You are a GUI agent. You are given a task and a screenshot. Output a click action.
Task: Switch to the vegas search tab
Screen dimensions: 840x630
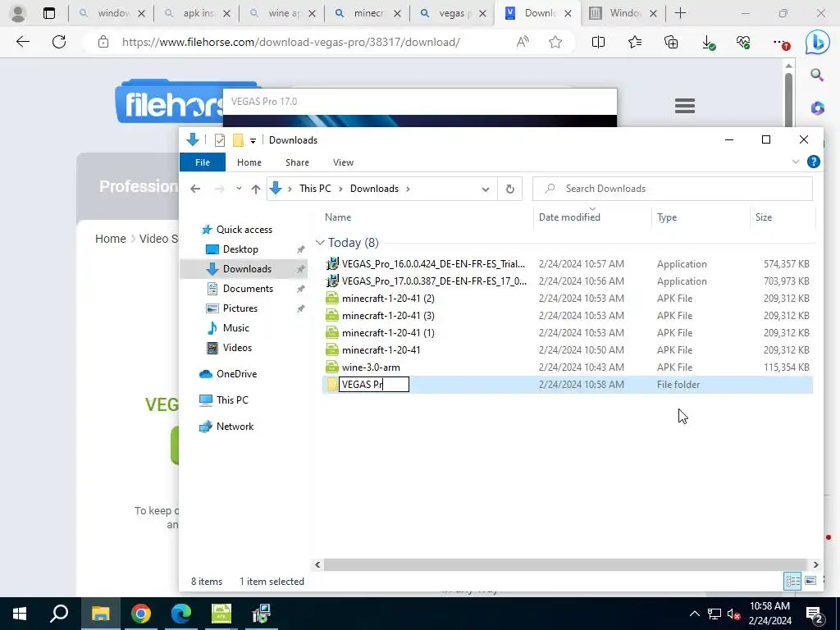tap(453, 13)
